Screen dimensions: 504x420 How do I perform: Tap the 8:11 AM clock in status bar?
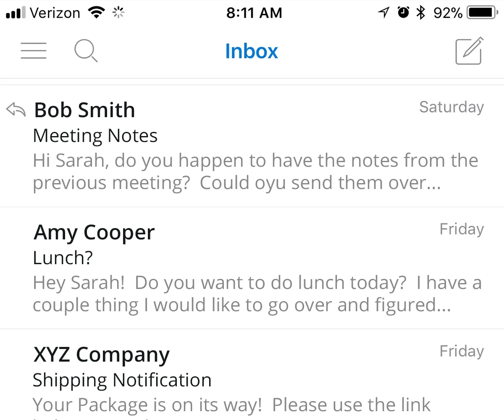tap(254, 13)
